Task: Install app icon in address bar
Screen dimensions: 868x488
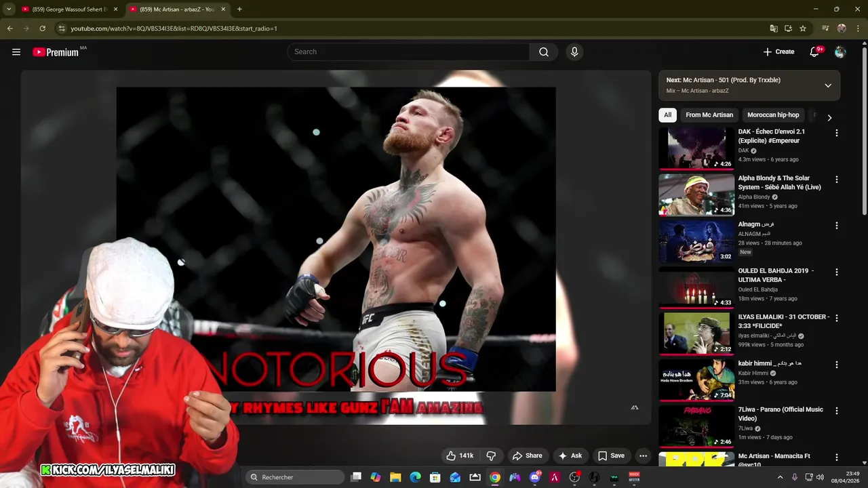Action: pyautogui.click(x=788, y=28)
